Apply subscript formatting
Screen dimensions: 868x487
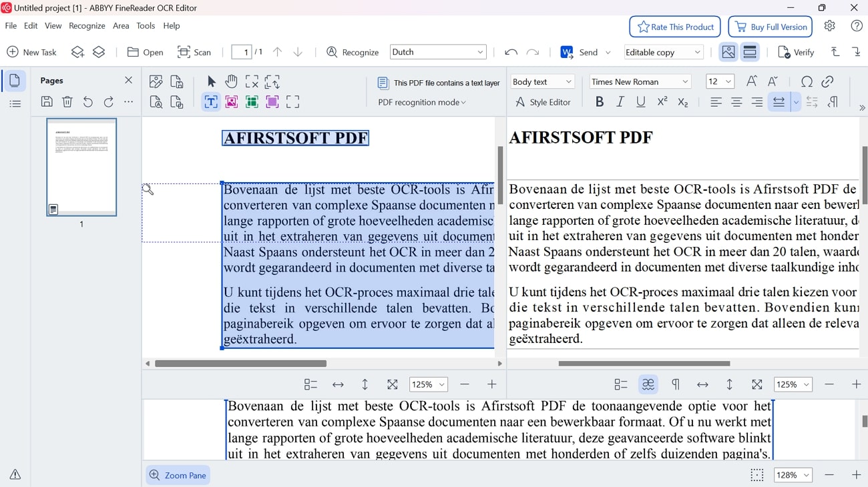tap(682, 102)
